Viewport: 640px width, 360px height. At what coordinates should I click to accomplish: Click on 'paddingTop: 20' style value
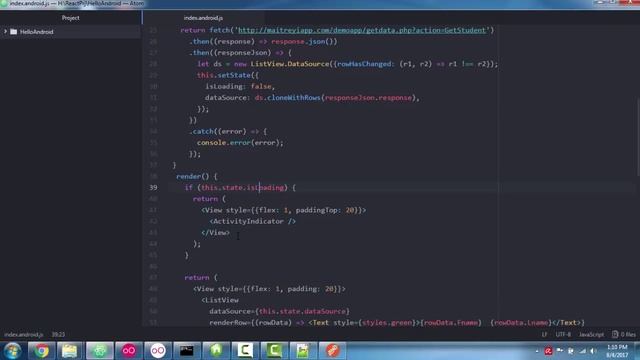325,210
